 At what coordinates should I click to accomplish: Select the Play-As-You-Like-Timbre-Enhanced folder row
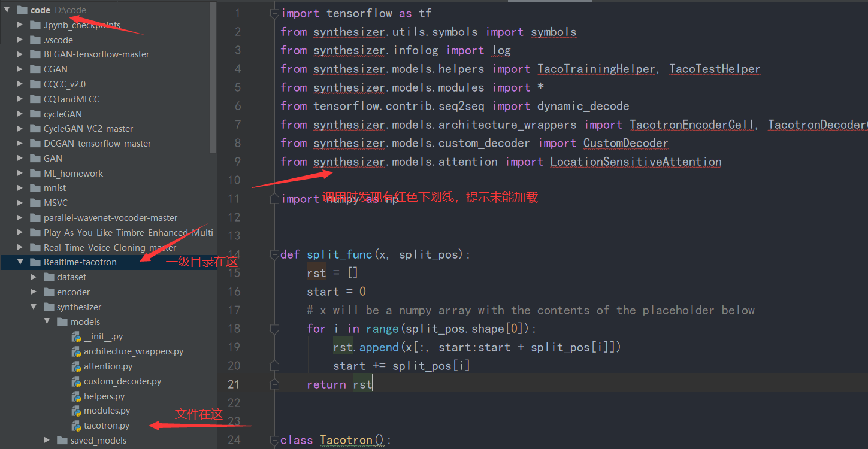click(x=108, y=232)
